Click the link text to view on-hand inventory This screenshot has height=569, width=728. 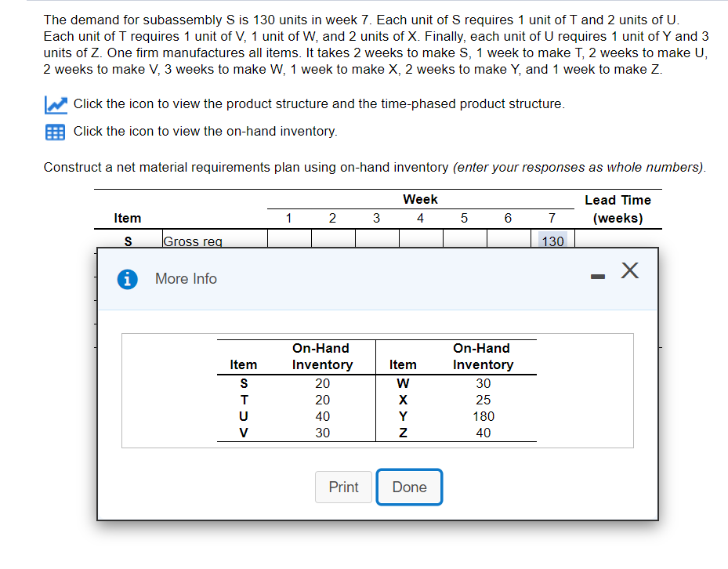coord(205,132)
